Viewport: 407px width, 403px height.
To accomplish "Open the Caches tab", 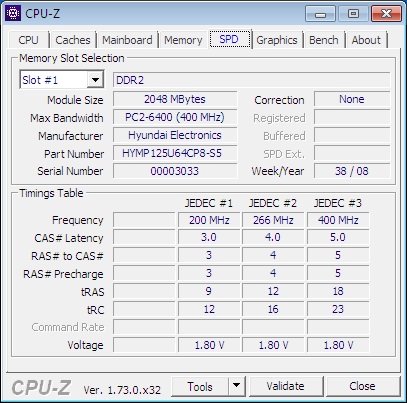I will (x=73, y=40).
